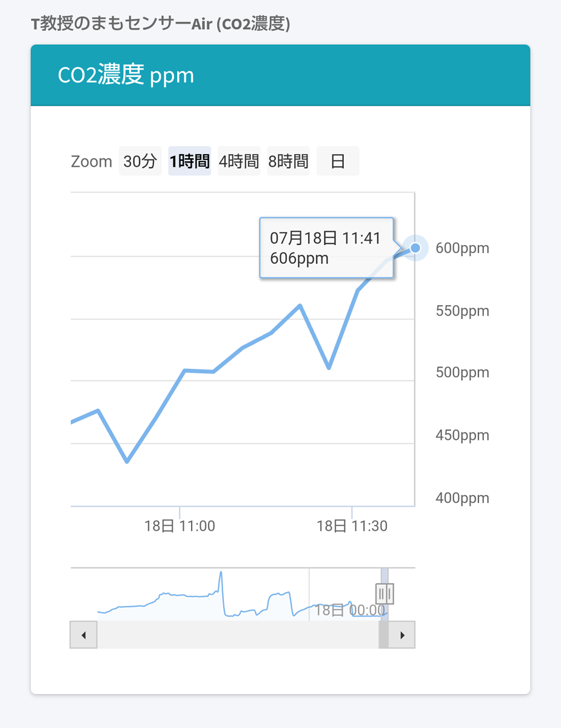Click the 18日 00:00 navigator label
The image size is (561, 728).
tap(349, 610)
